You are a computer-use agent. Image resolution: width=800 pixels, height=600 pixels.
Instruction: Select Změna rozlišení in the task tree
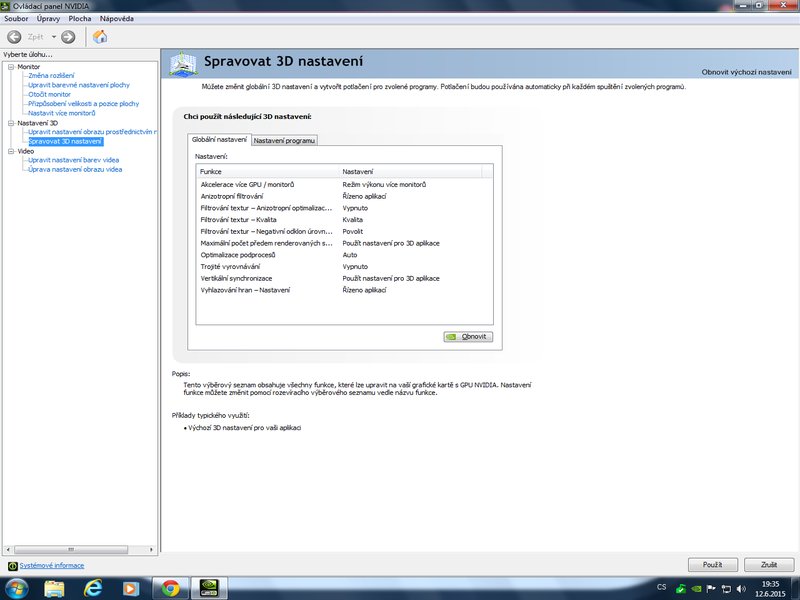pyautogui.click(x=50, y=76)
